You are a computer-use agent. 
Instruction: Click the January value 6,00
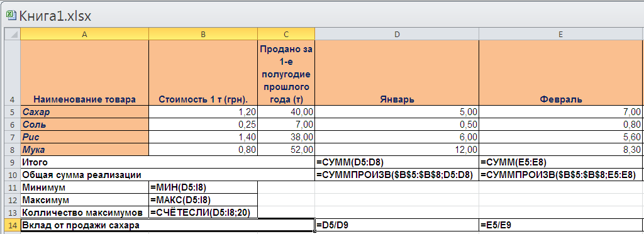coord(397,137)
